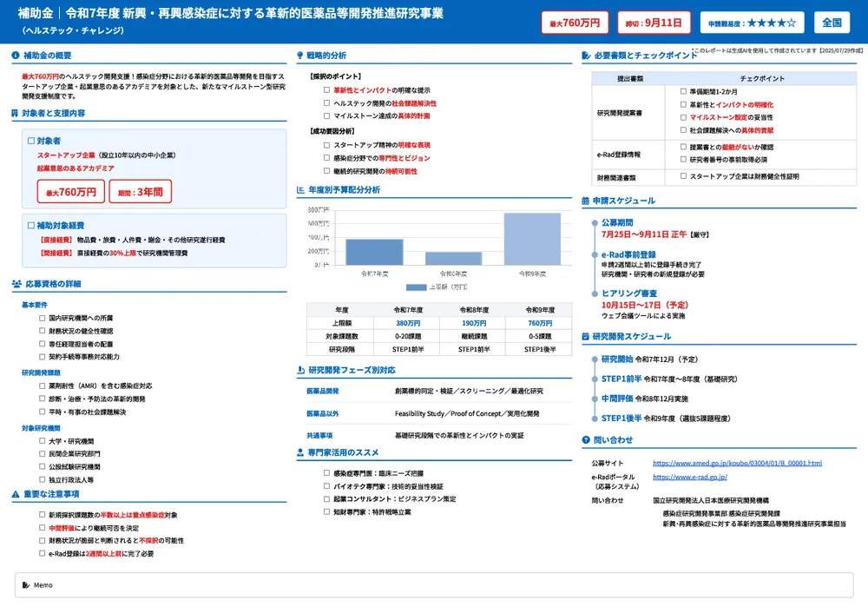Click the 令和7年度 bar in chart
Viewport: 868px width, 613px height.
(374, 252)
